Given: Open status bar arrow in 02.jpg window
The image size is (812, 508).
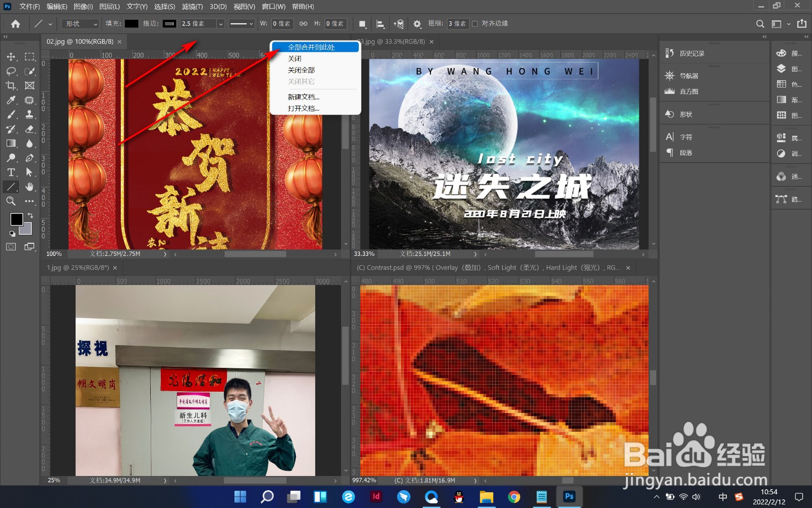Looking at the screenshot, I should tap(165, 253).
